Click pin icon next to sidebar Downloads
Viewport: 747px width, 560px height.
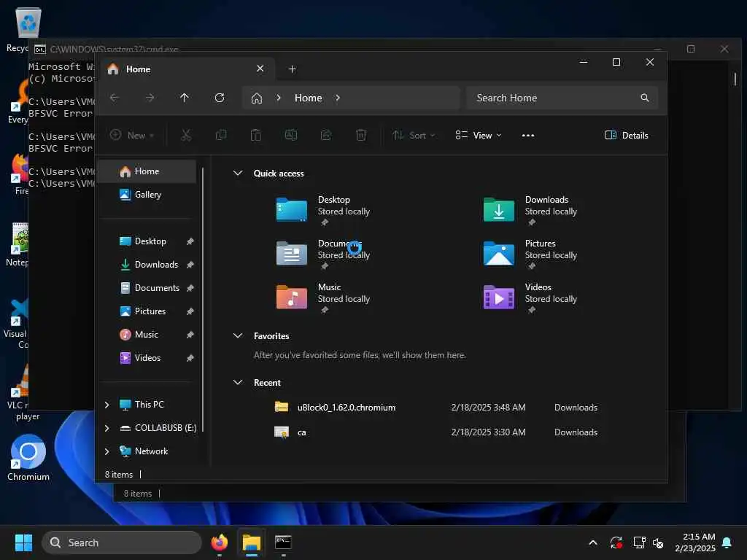(x=190, y=265)
